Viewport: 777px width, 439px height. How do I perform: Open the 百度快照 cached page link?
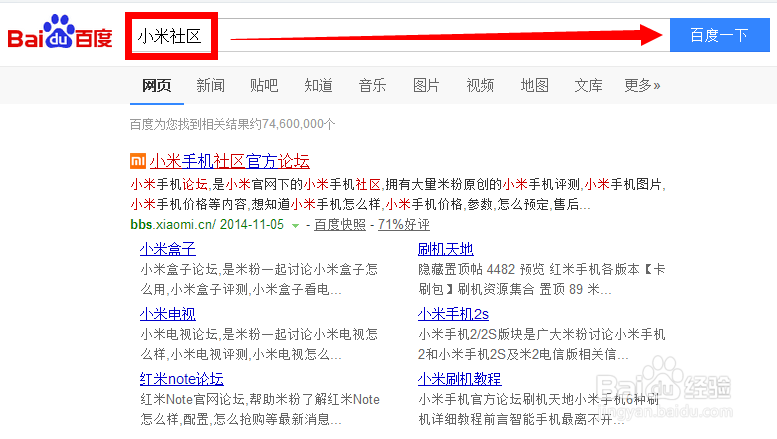pyautogui.click(x=340, y=224)
